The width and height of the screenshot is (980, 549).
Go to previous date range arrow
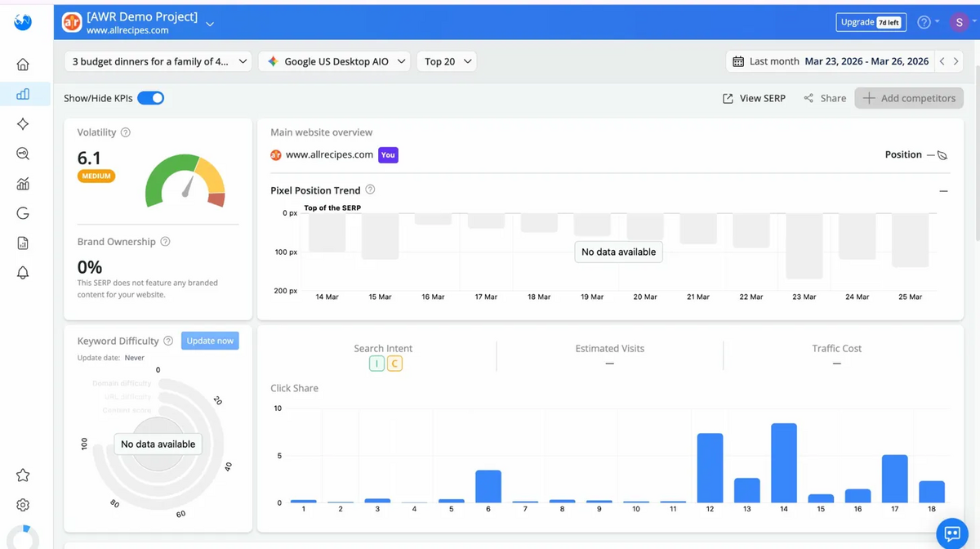[x=942, y=61]
